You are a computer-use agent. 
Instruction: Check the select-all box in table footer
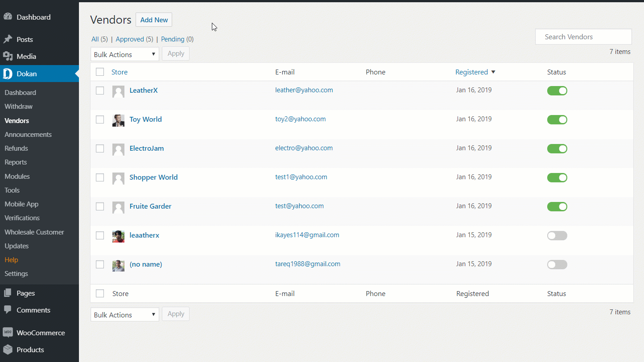coord(100,293)
